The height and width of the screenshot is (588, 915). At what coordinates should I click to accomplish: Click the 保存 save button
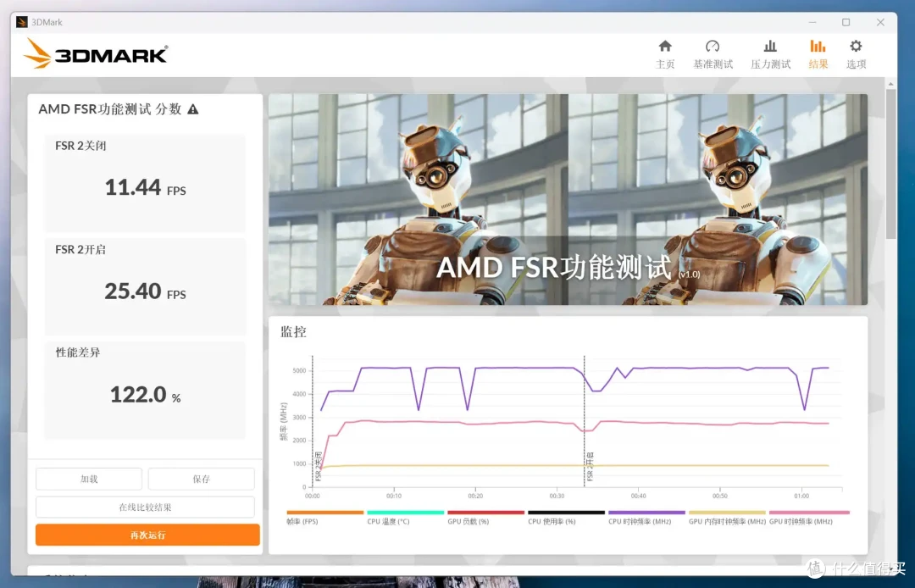pyautogui.click(x=202, y=479)
